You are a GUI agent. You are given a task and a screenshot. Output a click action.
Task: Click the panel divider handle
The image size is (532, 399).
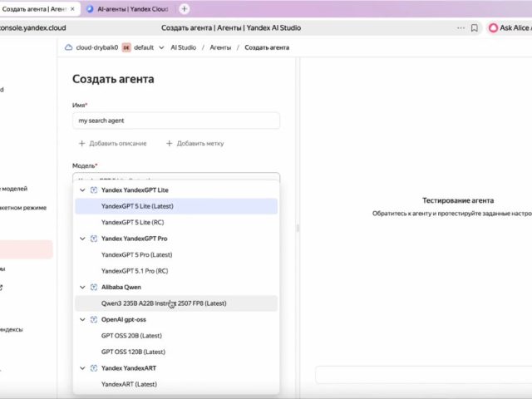click(x=298, y=228)
